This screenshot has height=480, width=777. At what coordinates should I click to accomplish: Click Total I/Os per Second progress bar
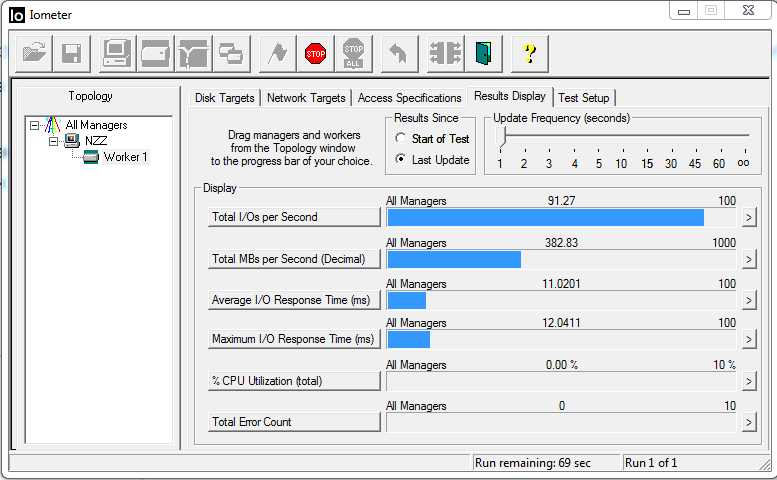click(x=561, y=217)
